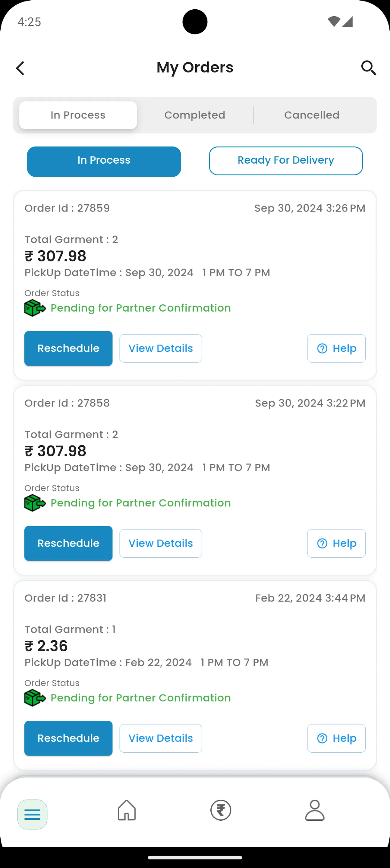Open Help for order 27831
The width and height of the screenshot is (390, 868).
pyautogui.click(x=336, y=738)
